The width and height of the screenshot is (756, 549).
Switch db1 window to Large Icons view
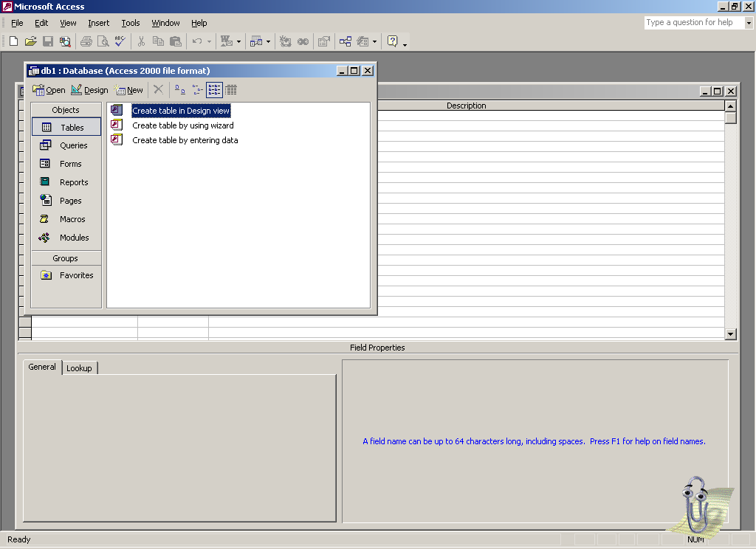click(180, 89)
